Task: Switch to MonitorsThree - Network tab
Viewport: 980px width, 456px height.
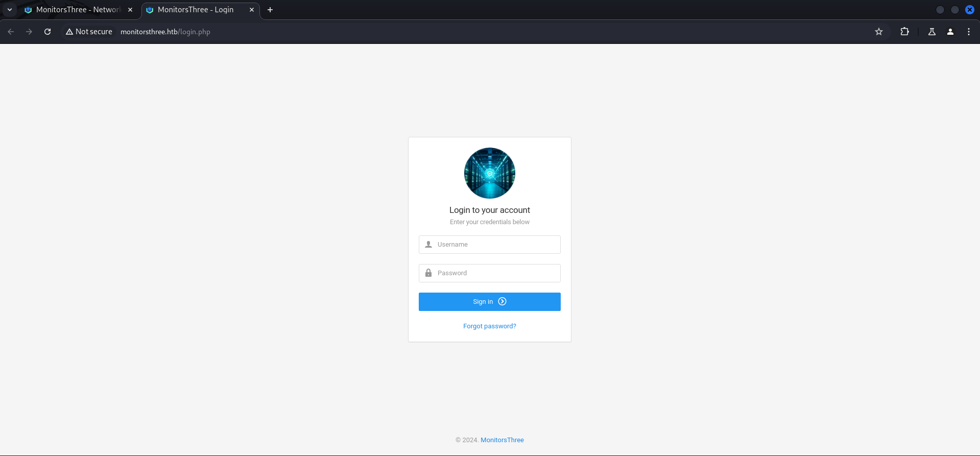Action: [77, 10]
